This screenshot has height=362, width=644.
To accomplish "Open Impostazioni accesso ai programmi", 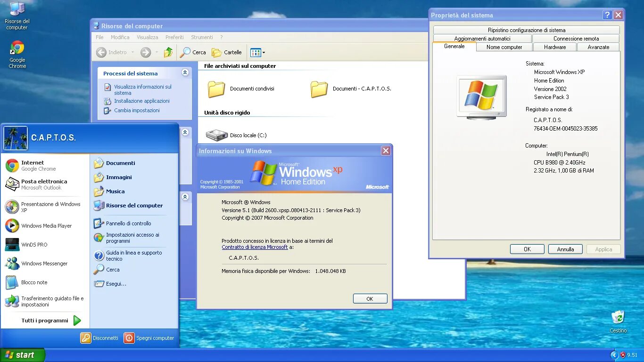I will point(130,238).
